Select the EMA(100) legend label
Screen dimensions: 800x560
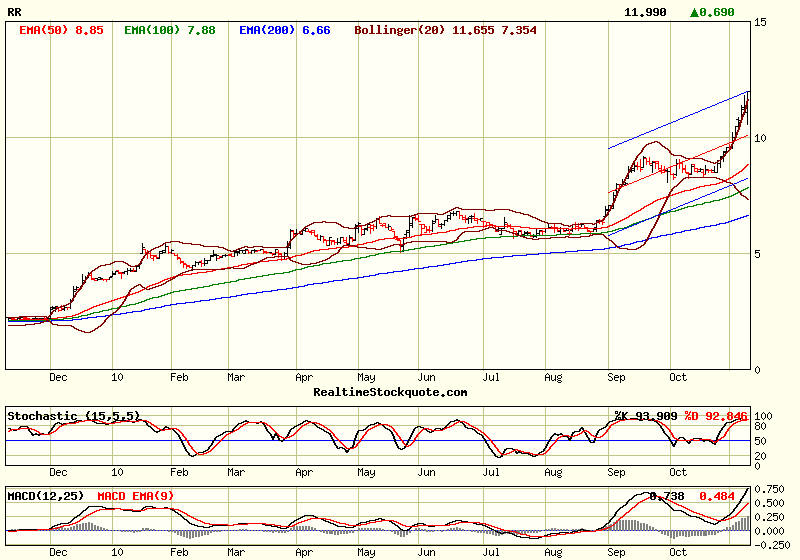(168, 30)
